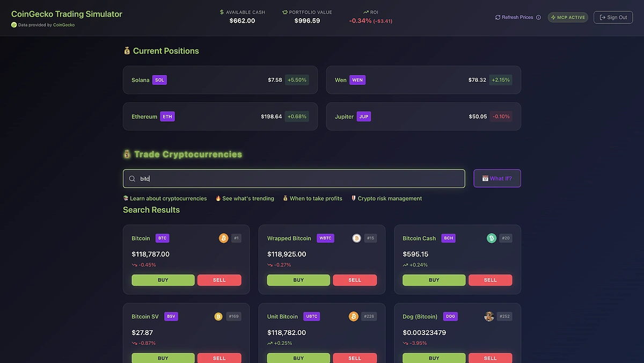Click the Refresh Prices icon
The image size is (644, 363).
(497, 17)
